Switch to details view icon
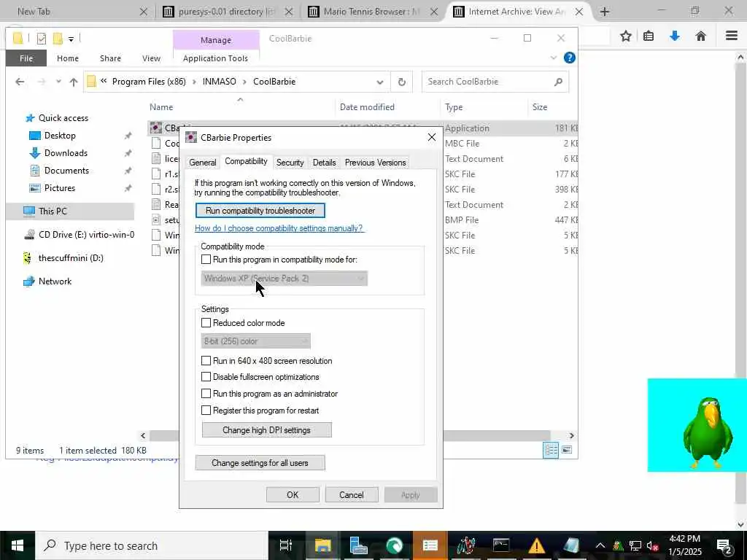The image size is (747, 560). click(551, 450)
